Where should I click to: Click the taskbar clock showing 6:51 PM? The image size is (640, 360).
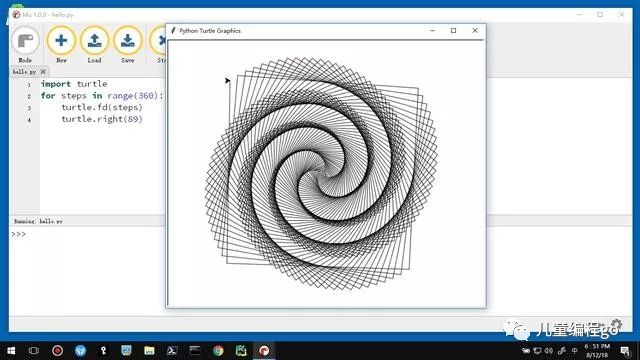pyautogui.click(x=597, y=351)
